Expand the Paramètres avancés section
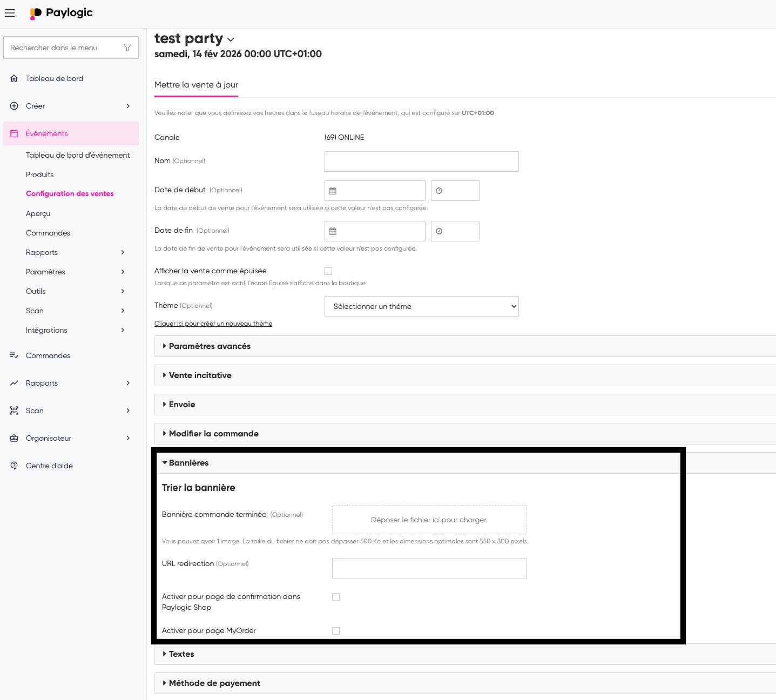The height and width of the screenshot is (700, 776). click(210, 346)
